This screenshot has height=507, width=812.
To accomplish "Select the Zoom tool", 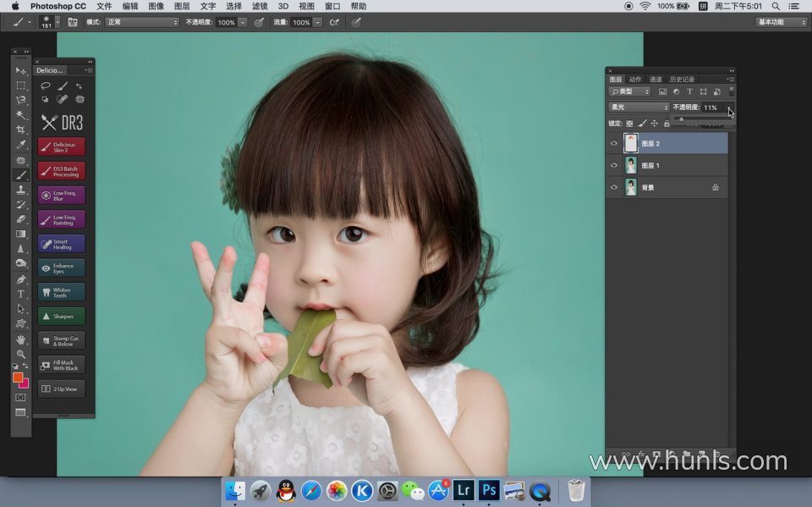I will coord(20,354).
